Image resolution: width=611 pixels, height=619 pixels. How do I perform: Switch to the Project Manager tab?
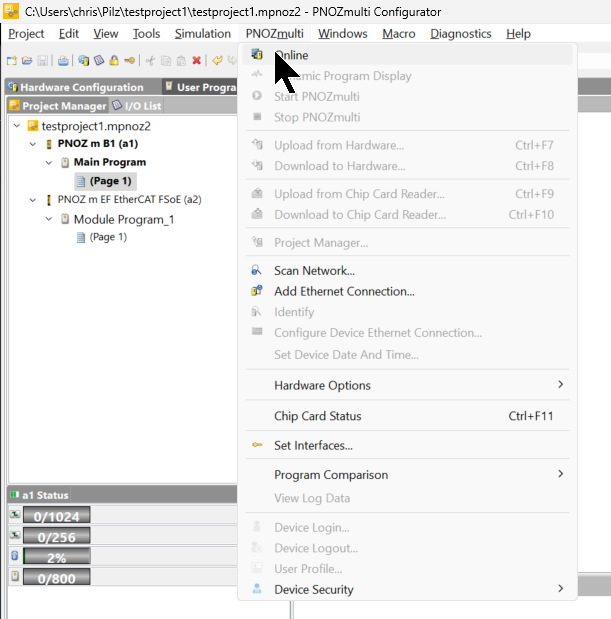[58, 106]
